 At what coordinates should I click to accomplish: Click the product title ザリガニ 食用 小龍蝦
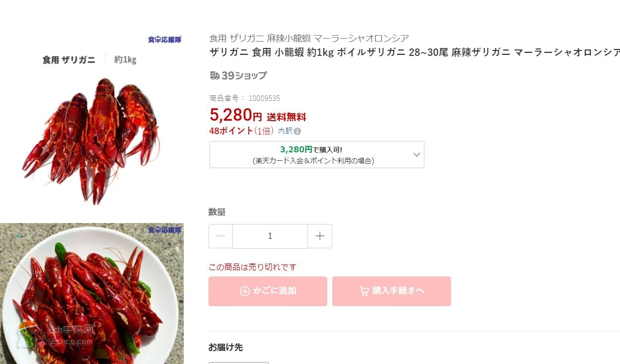coord(414,52)
